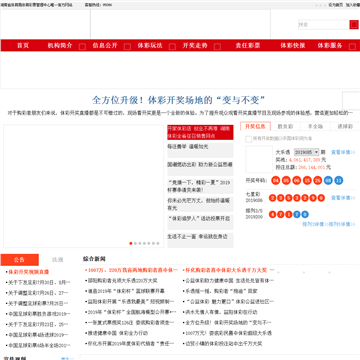The image size is (360, 360).
Task: Open news 公益体彩助力健康中国
Action: tap(230, 281)
